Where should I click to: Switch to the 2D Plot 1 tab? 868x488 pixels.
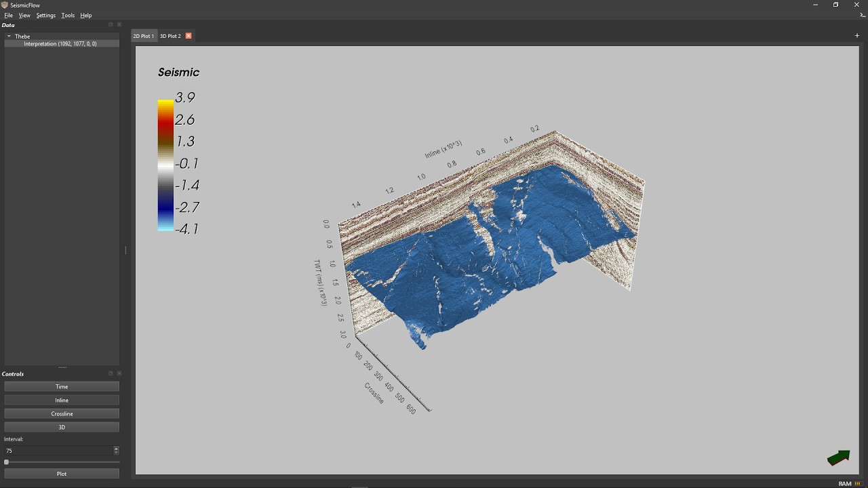coord(144,36)
